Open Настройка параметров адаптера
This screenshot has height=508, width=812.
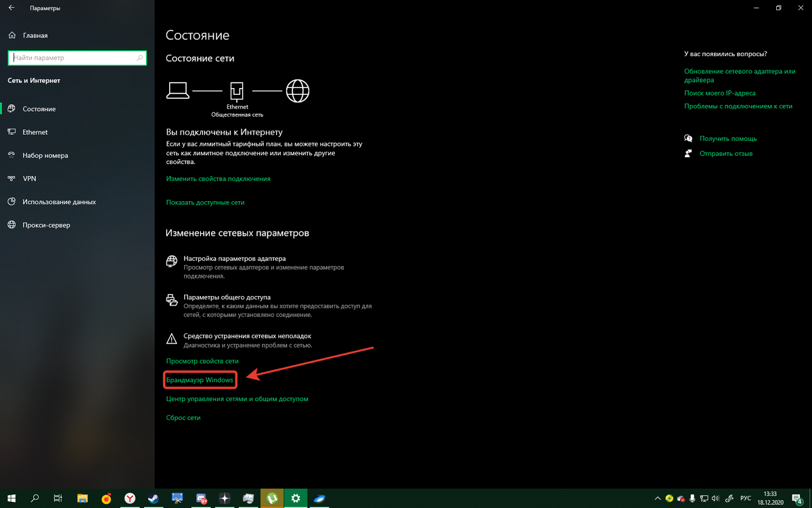(x=235, y=259)
